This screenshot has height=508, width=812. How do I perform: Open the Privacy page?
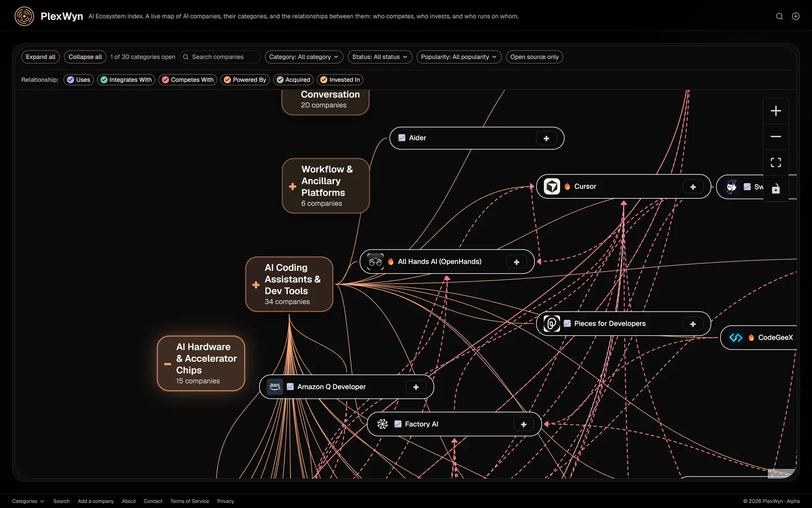click(x=226, y=501)
